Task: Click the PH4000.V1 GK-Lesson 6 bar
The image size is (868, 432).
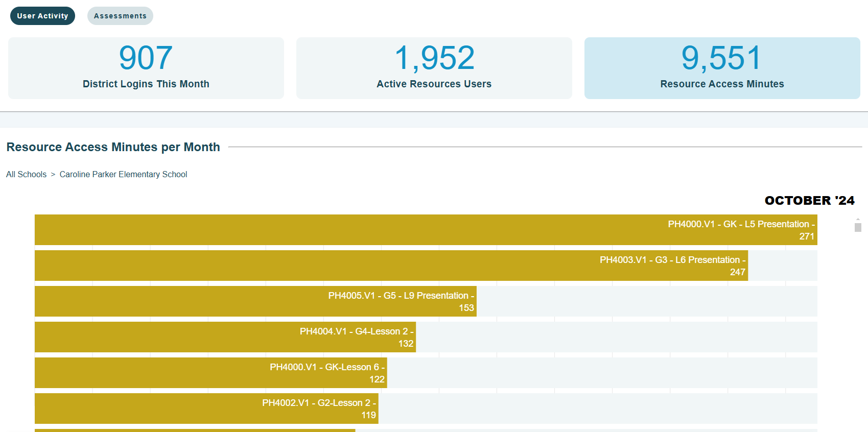Action: [x=211, y=373]
